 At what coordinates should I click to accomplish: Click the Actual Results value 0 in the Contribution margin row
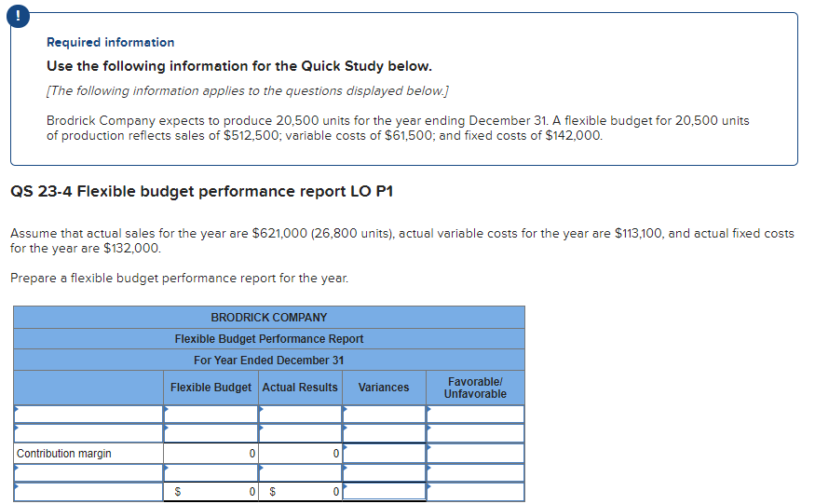pyautogui.click(x=300, y=454)
